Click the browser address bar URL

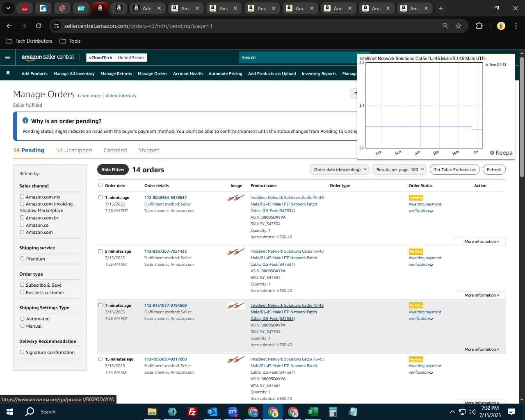click(138, 26)
